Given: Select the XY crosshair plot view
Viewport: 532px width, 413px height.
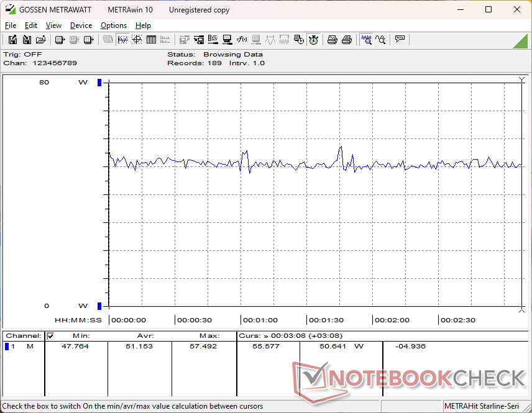Looking at the screenshot, I should tap(137, 40).
